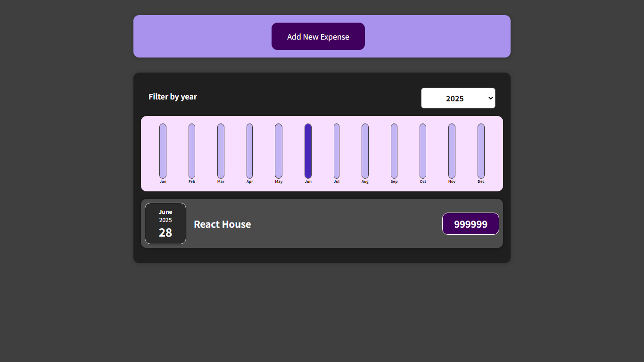Select the Dec chart bar
Screen dimensions: 644x362
(x=480, y=151)
